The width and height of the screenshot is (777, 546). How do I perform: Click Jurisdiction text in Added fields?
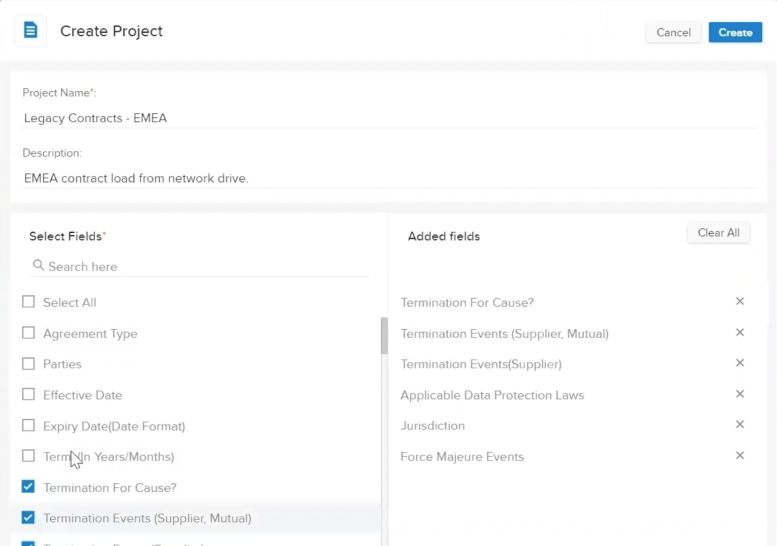(433, 426)
